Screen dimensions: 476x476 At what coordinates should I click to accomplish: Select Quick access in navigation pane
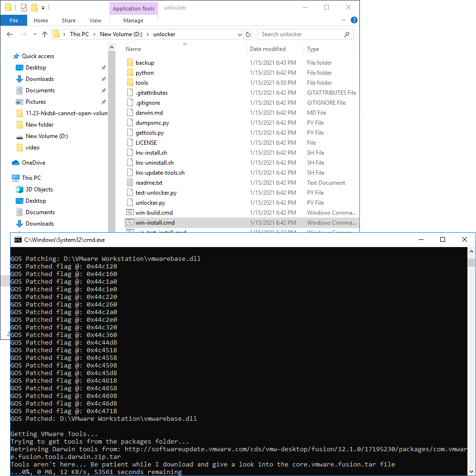pyautogui.click(x=38, y=56)
